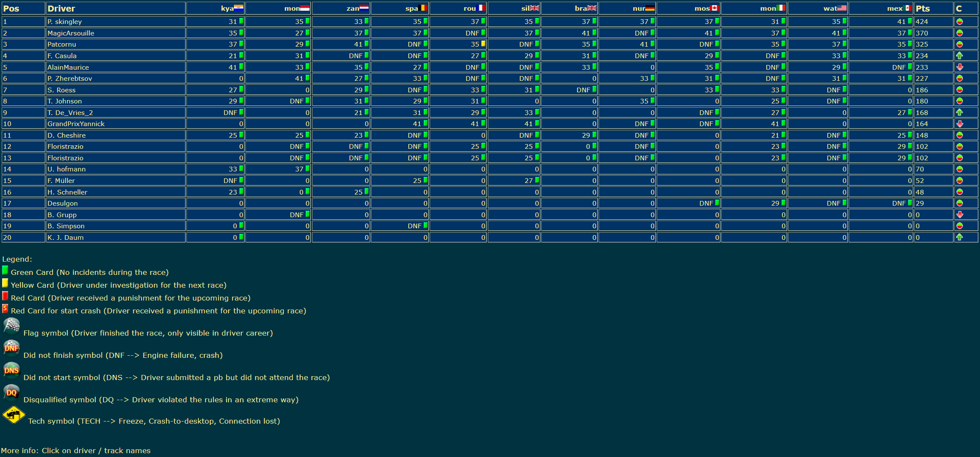
Task: Select the Driver column header
Action: [61, 9]
